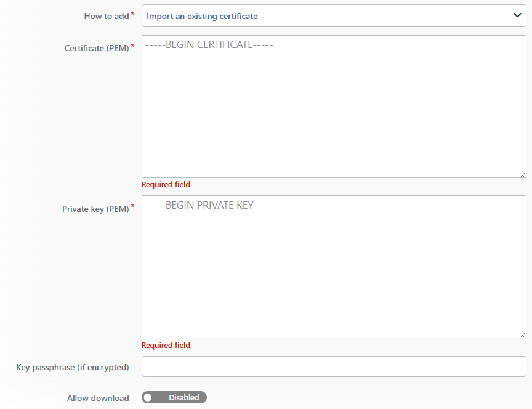Grab the Certificate textarea resize handle
The height and width of the screenshot is (409, 532).
(523, 174)
